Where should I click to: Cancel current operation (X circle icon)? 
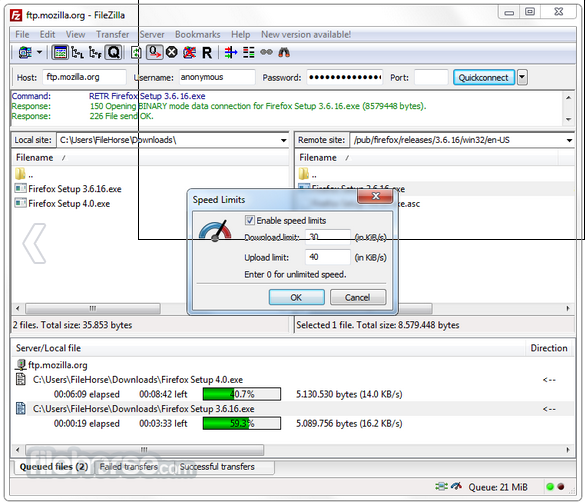[172, 53]
